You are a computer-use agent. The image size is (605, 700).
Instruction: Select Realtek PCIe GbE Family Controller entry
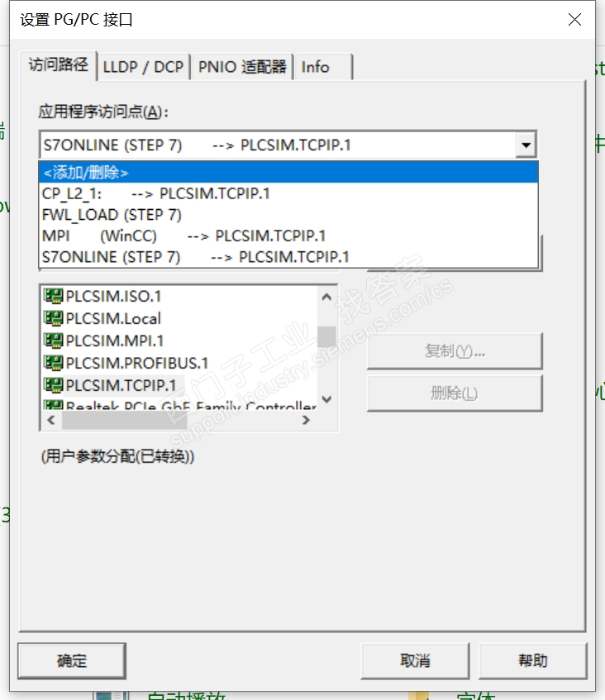(x=191, y=405)
